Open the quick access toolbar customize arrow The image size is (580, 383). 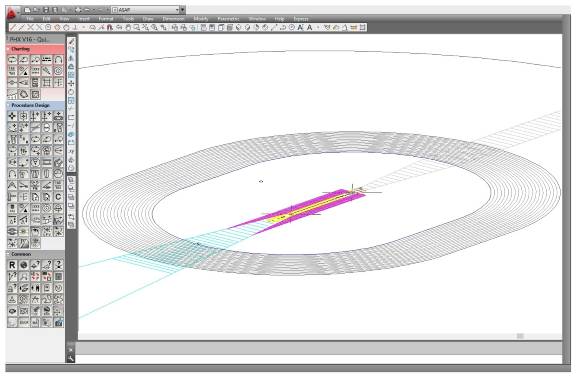click(182, 10)
